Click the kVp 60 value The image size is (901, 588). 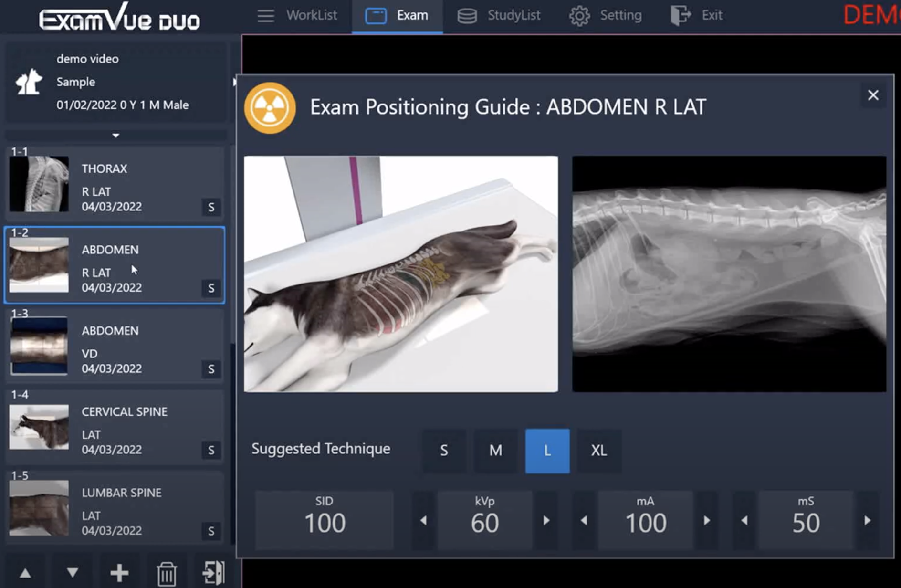point(485,520)
